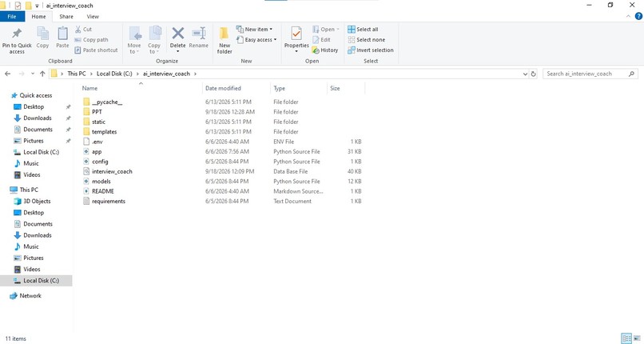Click the Edit ribbon command
Image resolution: width=644 pixels, height=344 pixels.
point(321,40)
